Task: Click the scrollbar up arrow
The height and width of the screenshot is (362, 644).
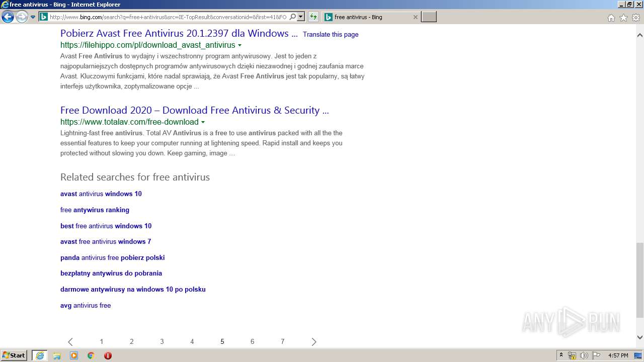Action: point(639,35)
